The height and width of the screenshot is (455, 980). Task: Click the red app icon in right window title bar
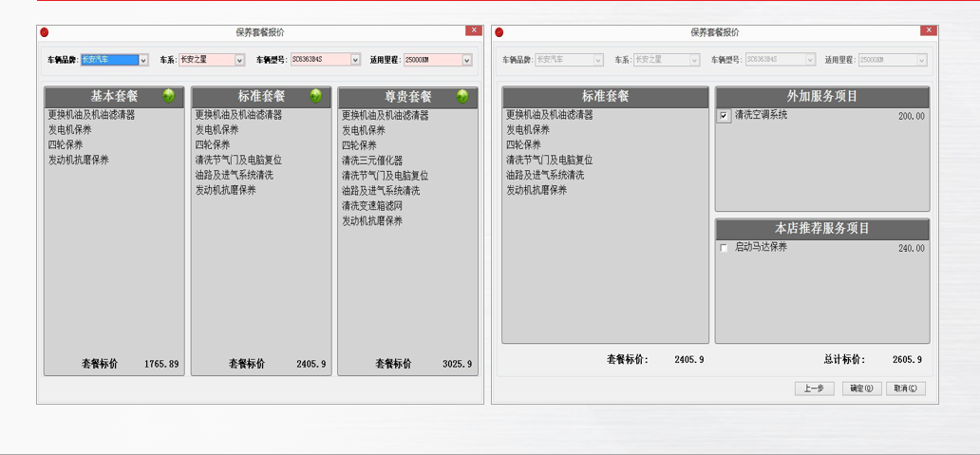pos(499,32)
